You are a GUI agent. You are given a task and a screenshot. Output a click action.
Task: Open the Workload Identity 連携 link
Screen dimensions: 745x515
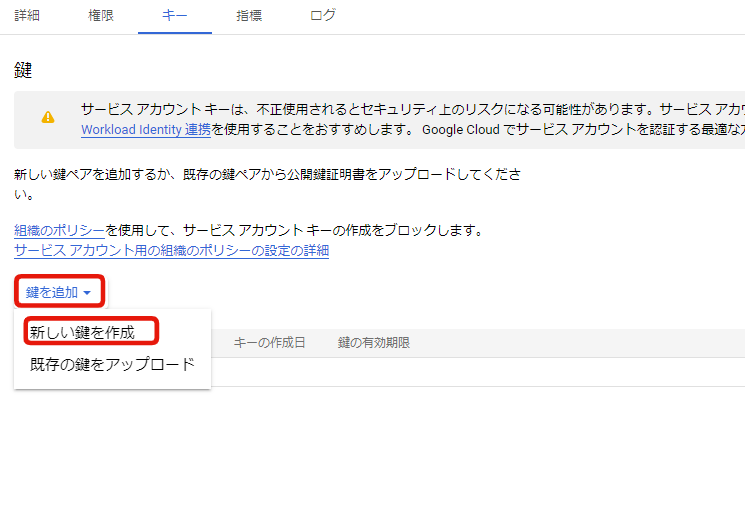click(146, 130)
